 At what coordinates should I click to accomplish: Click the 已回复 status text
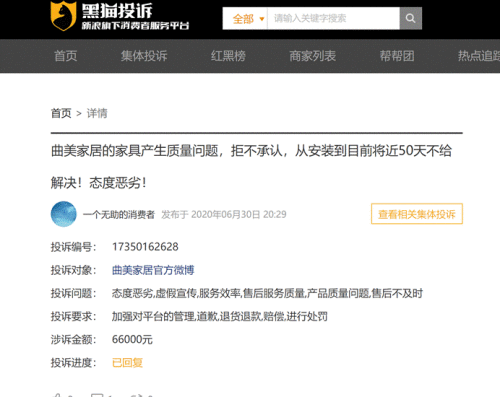(x=127, y=362)
